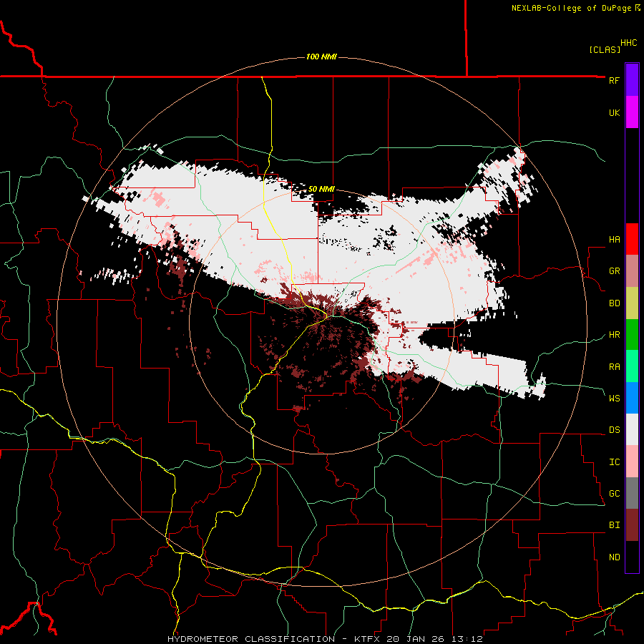
Task: Click the "13:12" timestamp
Action: (x=466, y=639)
